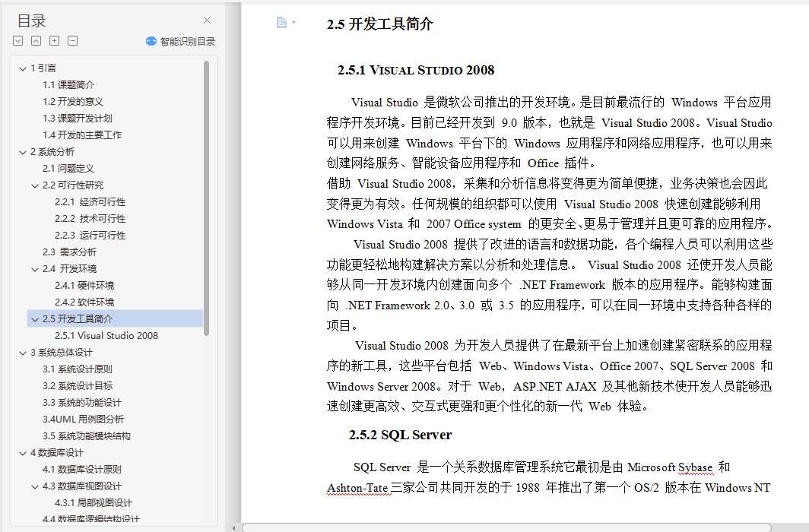Click the expand-all down-arrow outline icon

tap(18, 41)
